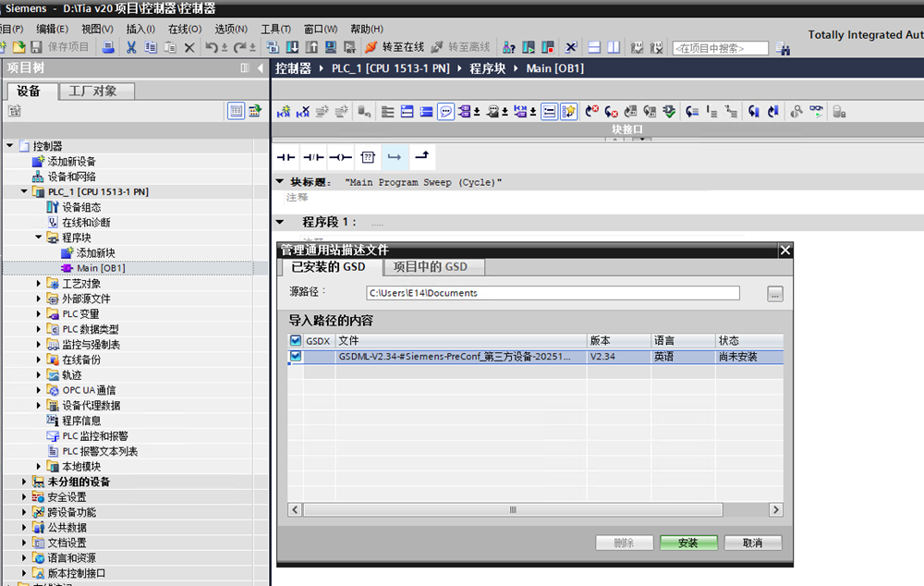
Task: Expand the 工艺对象 tree node
Action: tap(39, 284)
